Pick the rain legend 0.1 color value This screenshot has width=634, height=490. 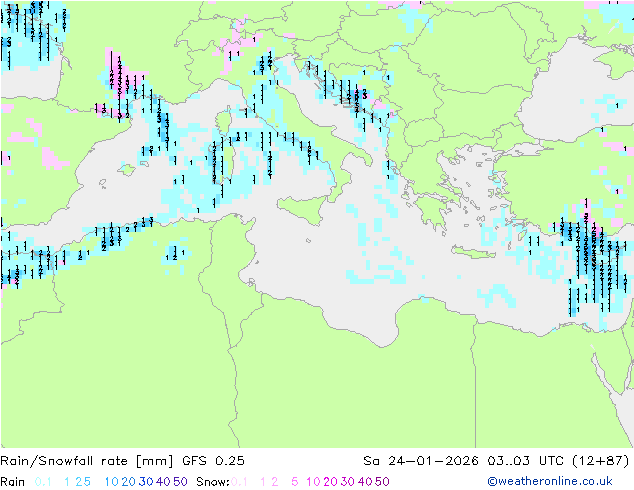pos(43,482)
